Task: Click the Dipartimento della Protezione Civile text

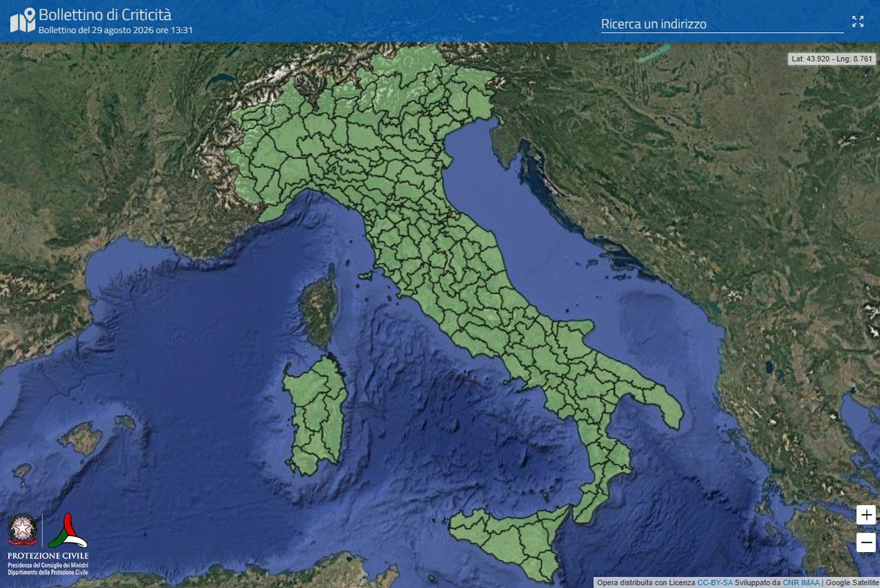Action: click(48, 571)
